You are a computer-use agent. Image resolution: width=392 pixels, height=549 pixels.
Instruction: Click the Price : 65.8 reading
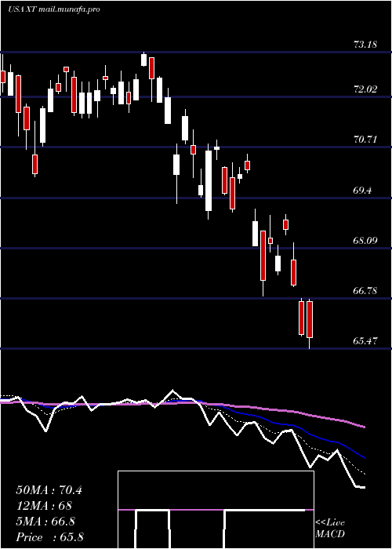49,537
